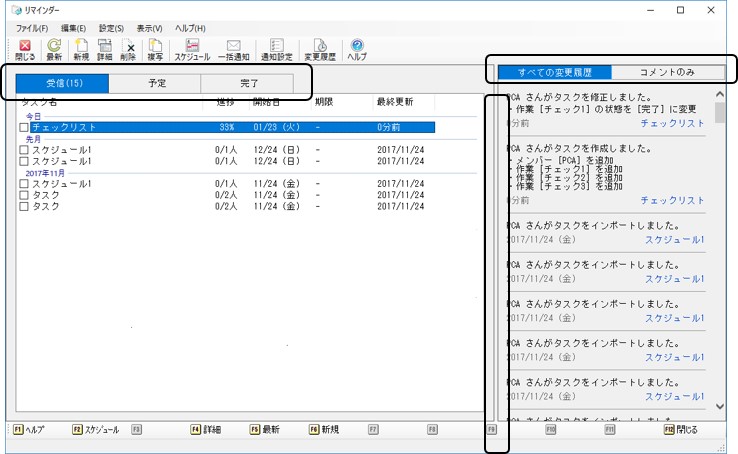Viewport: 738px width, 454px height.
Task: Open task details via 詳細 toolbar icon
Action: tap(104, 50)
